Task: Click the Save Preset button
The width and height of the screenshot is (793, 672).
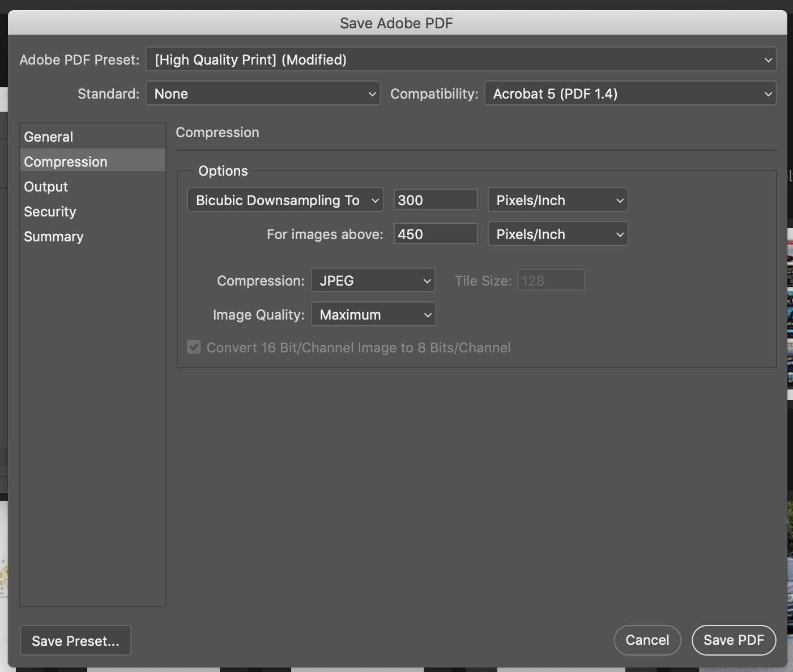Action: (75, 640)
